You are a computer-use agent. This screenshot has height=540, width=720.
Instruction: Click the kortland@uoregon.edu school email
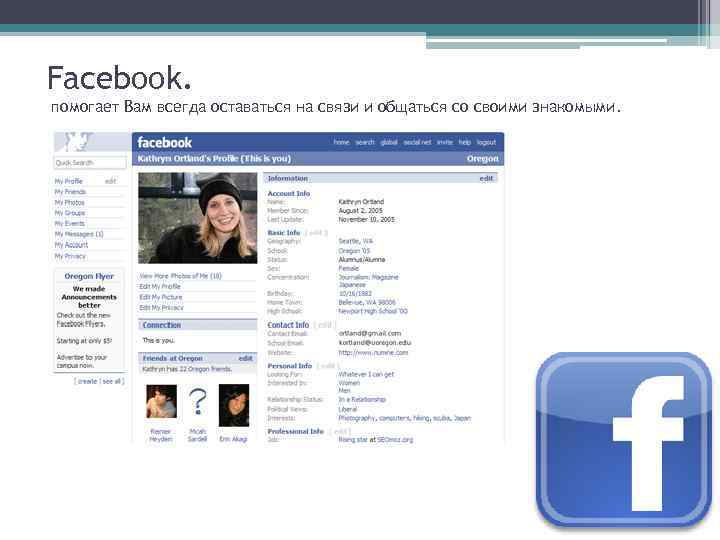click(x=375, y=343)
